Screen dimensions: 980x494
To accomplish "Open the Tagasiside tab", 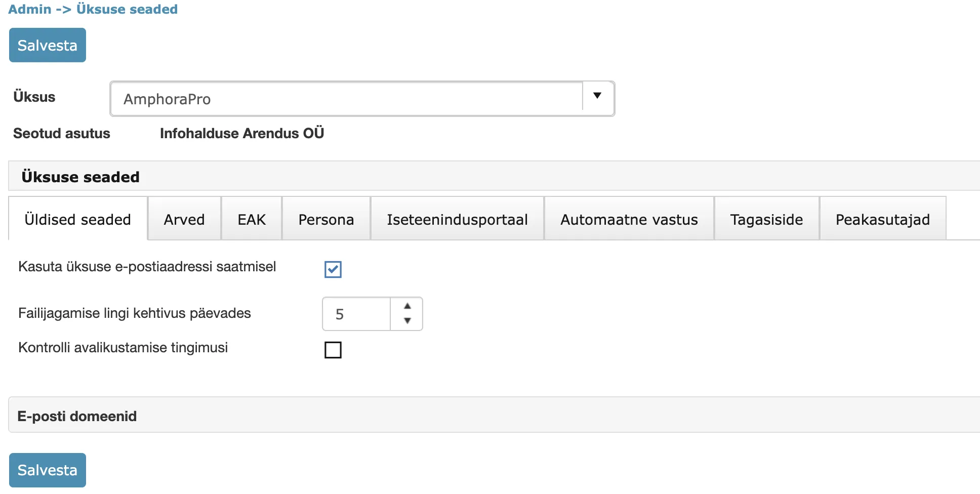I will (766, 219).
